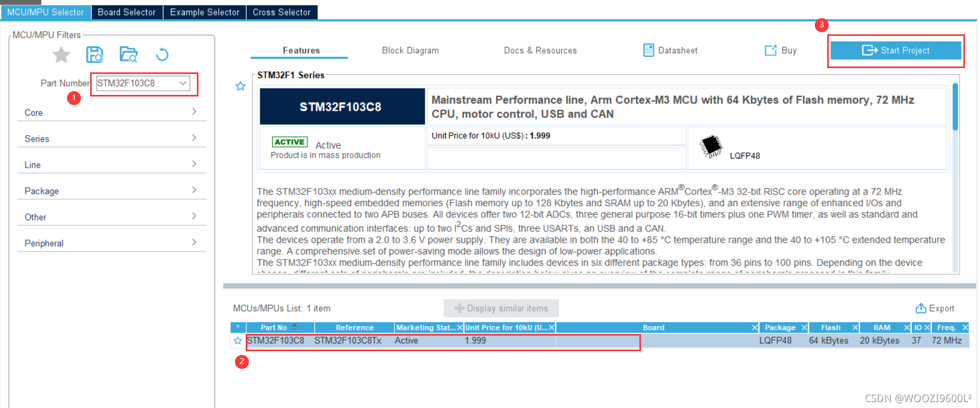980x408 pixels.
Task: Star the STM32F1 Series as favorite
Action: 240,86
